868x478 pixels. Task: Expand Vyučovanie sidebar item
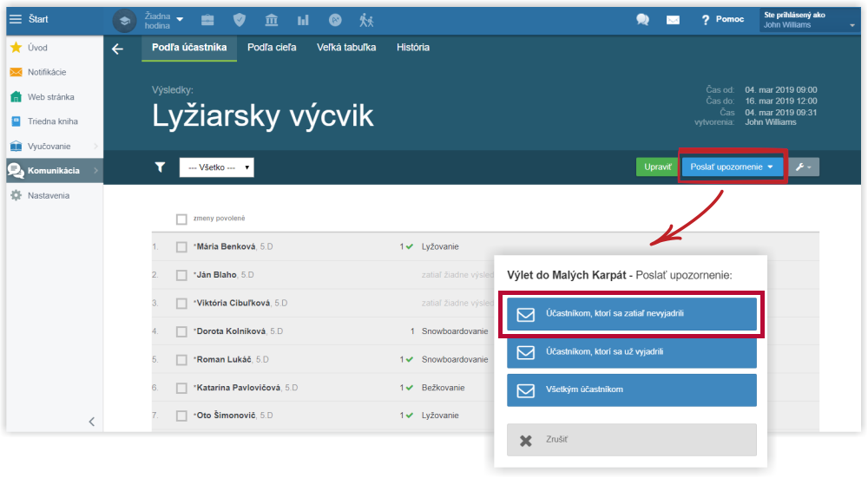pyautogui.click(x=54, y=146)
